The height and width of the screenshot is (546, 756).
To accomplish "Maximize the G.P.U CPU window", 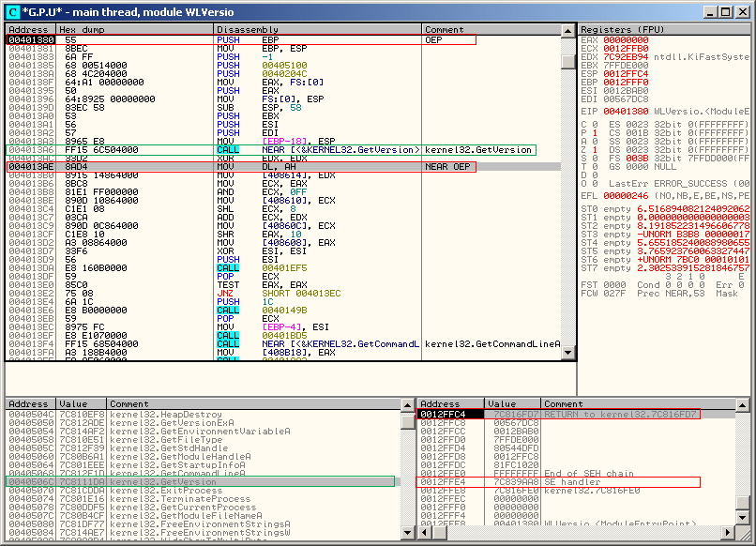I will pyautogui.click(x=725, y=12).
